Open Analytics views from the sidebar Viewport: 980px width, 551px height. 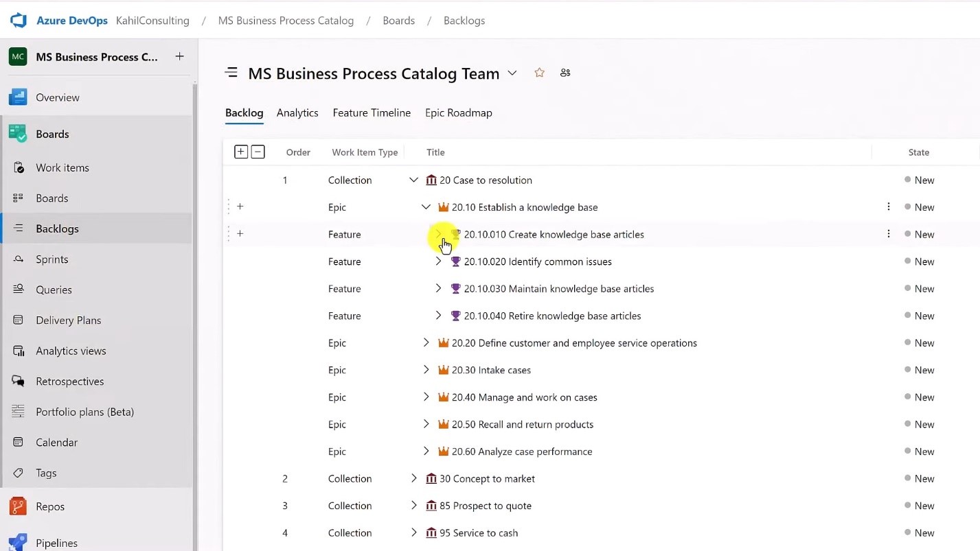(19, 350)
